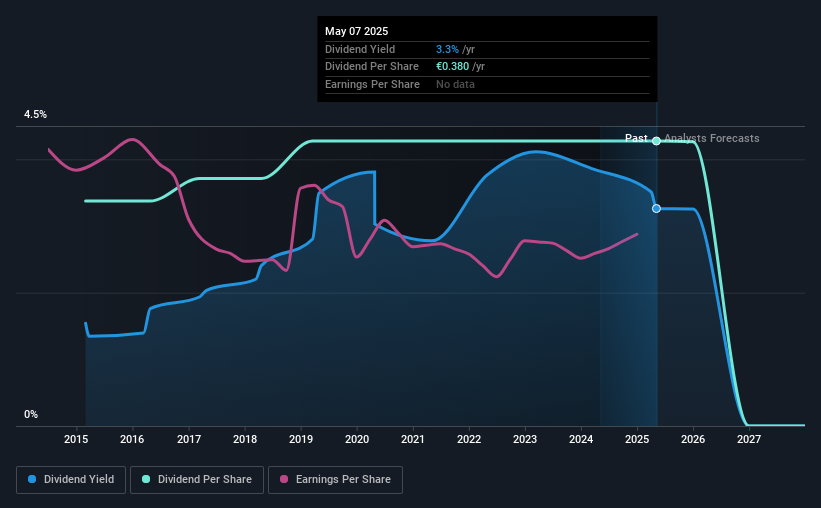Click the 2020 x-axis label
The image size is (821, 508).
click(x=357, y=439)
